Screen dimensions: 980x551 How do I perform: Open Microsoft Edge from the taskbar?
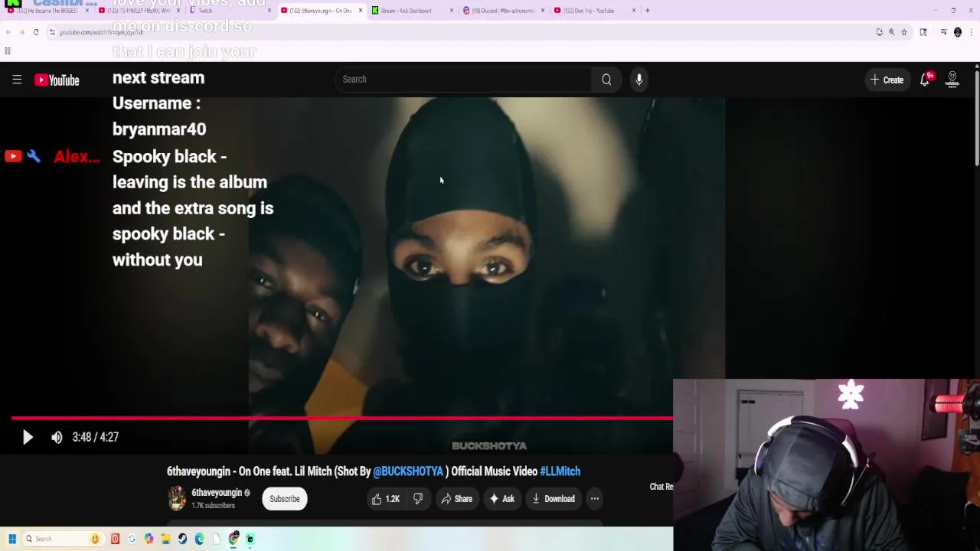point(199,539)
